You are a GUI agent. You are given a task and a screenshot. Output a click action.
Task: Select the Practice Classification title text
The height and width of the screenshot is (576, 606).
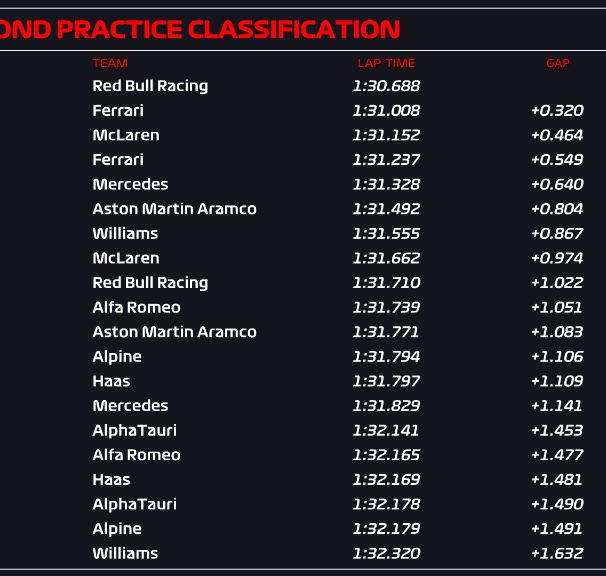pos(200,29)
